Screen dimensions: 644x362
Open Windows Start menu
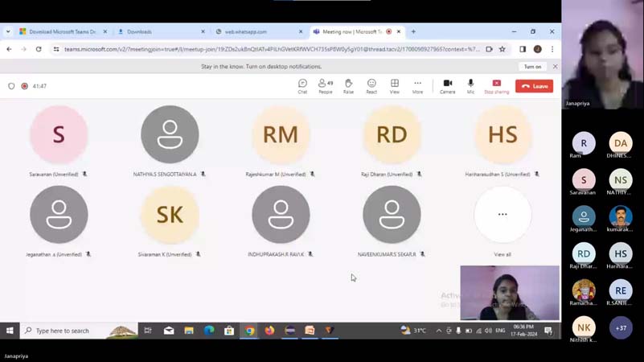[10, 331]
